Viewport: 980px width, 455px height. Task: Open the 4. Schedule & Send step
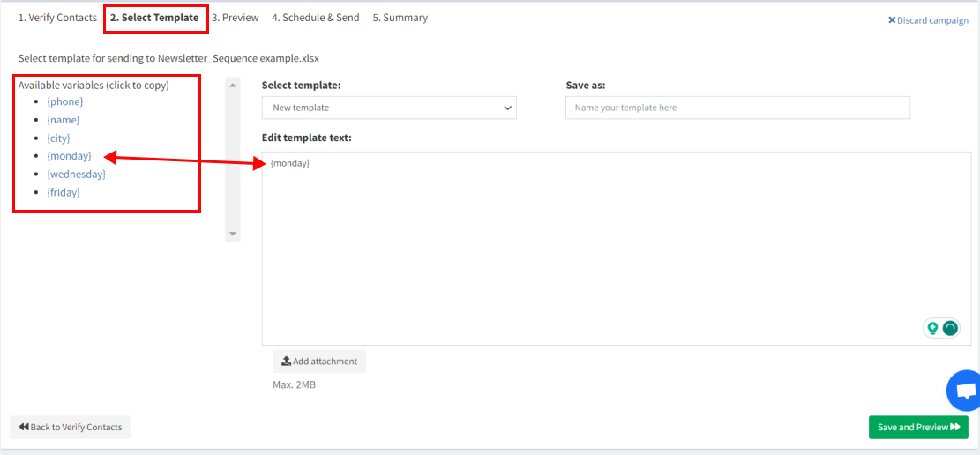[315, 18]
